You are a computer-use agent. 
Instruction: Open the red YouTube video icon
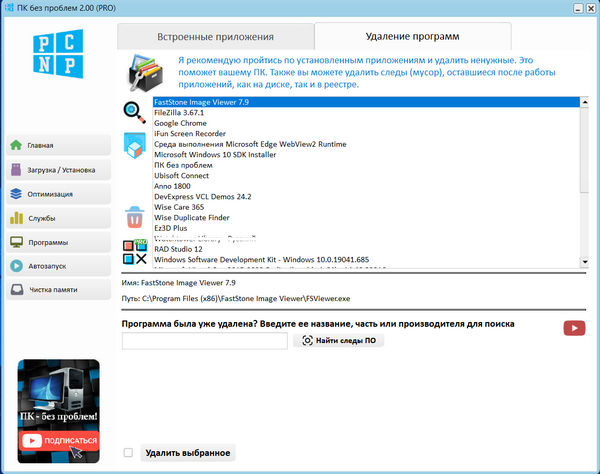[x=574, y=328]
